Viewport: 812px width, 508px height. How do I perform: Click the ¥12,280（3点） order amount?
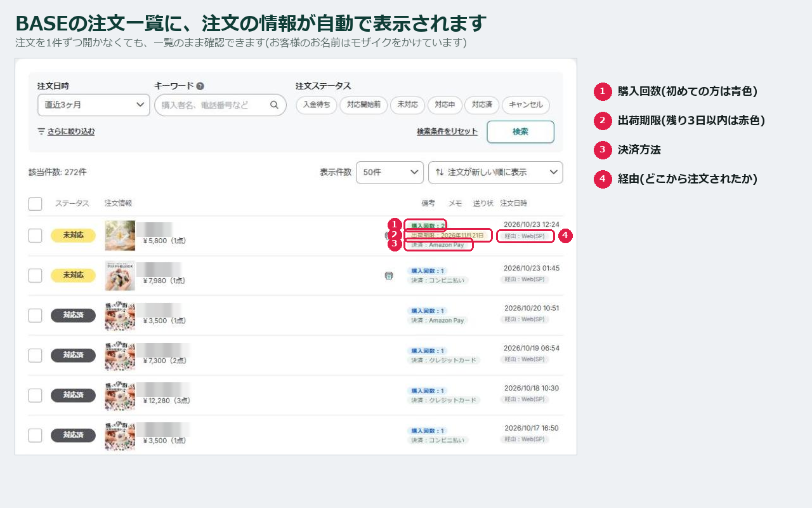pos(167,401)
